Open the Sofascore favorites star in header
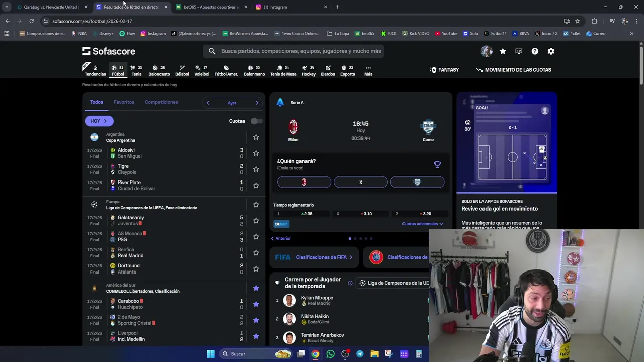This screenshot has height=362, width=644. 503,51
